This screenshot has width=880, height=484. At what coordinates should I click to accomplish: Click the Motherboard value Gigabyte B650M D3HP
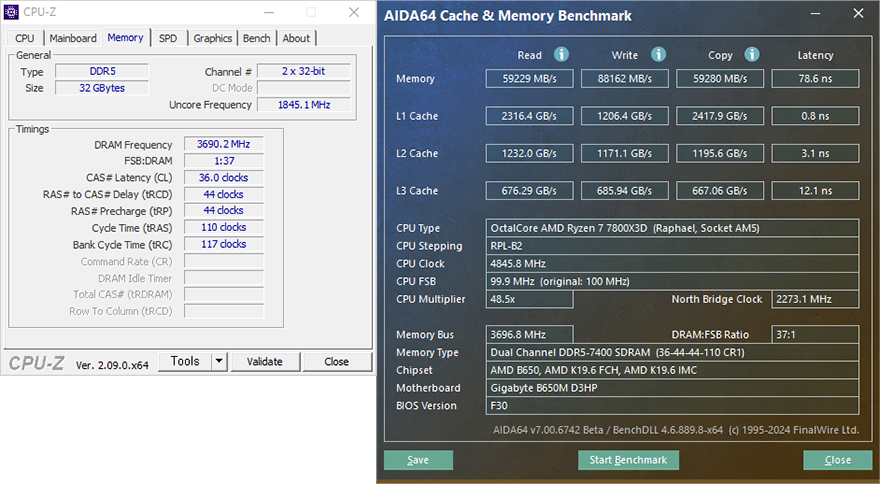pos(672,388)
